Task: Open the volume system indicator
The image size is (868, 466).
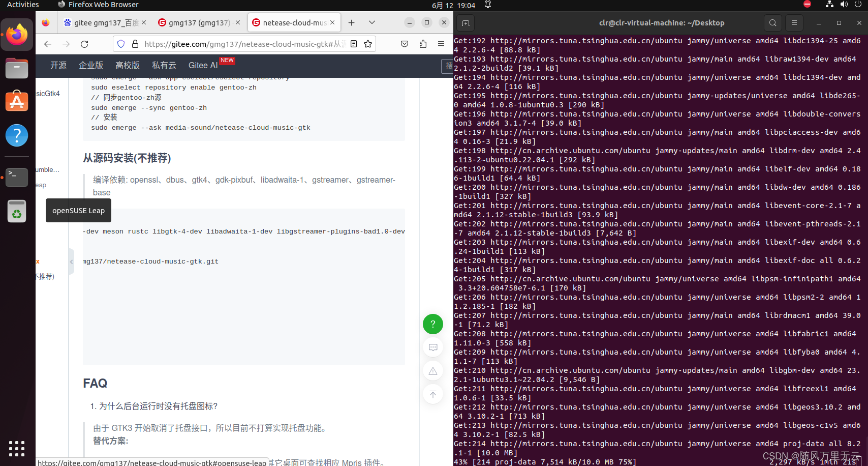Action: tap(844, 5)
